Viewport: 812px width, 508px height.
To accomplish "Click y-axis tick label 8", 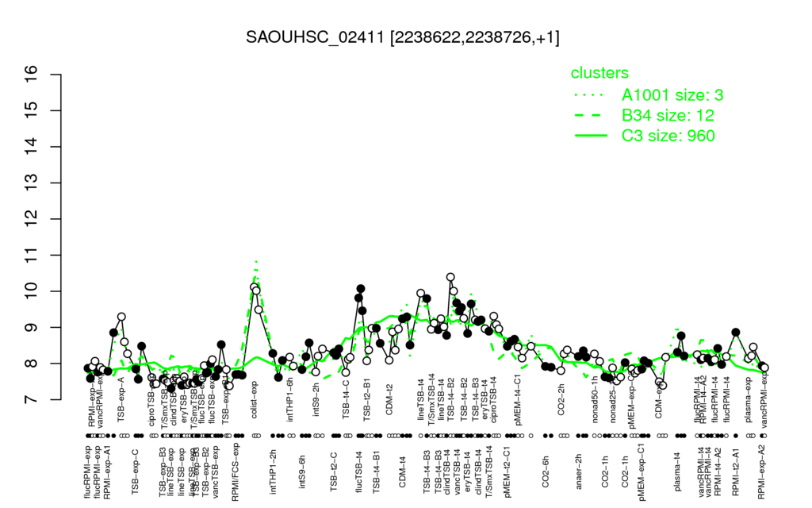I will (x=32, y=364).
